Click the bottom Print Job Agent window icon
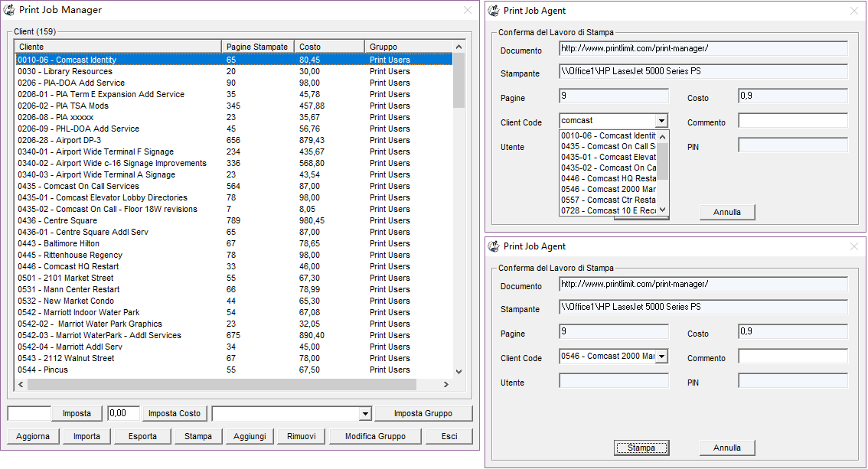Screen dimensions: 868x469 click(x=494, y=246)
